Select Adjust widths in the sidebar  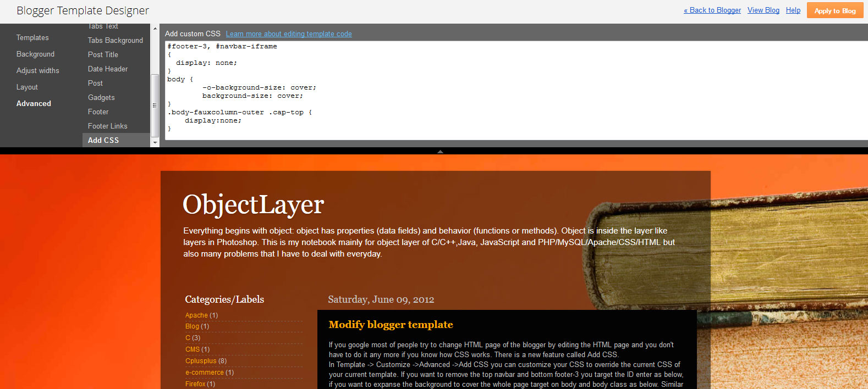click(x=37, y=70)
